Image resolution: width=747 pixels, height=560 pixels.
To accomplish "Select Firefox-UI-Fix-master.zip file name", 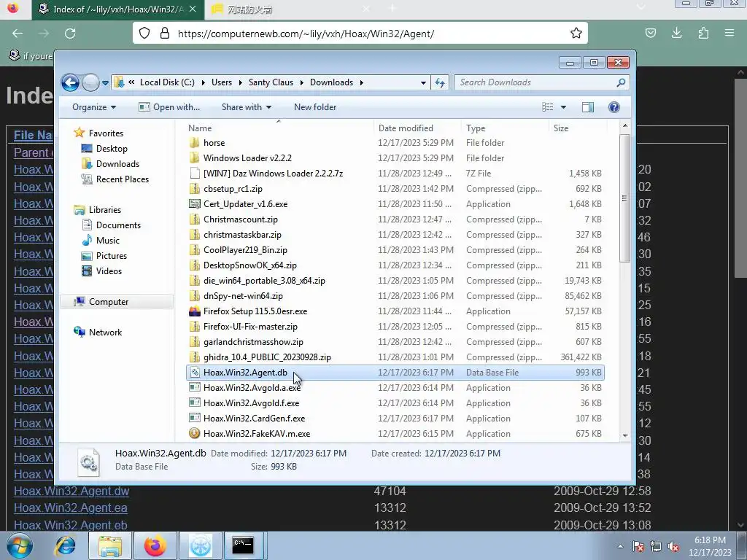I will [x=251, y=327].
